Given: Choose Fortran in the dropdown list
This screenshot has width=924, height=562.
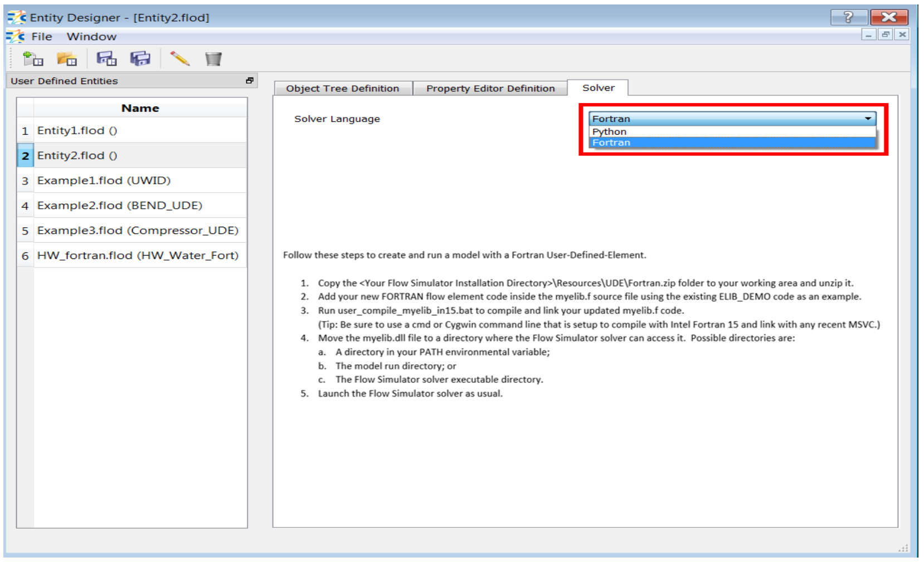Looking at the screenshot, I should [x=611, y=143].
